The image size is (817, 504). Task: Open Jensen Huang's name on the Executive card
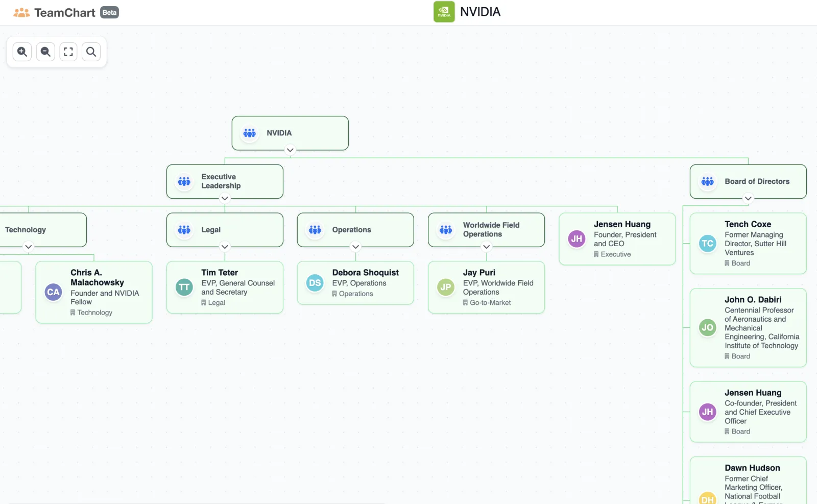622,224
